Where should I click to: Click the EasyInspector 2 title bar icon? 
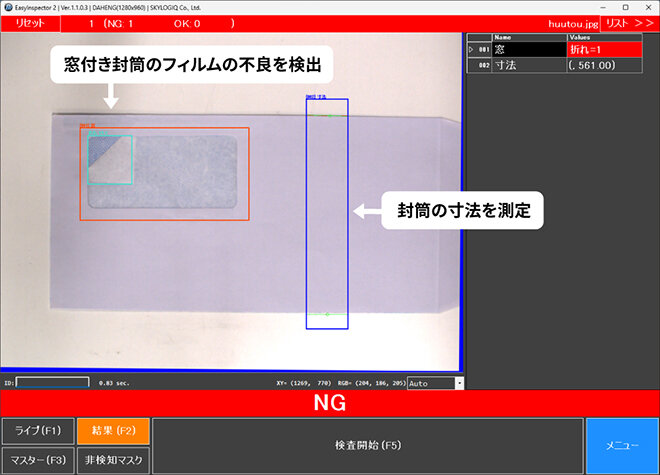[8, 7]
